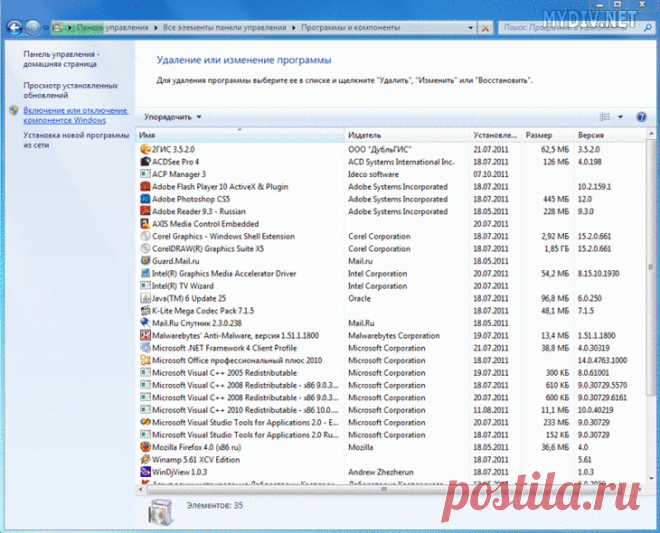This screenshot has width=660, height=533.
Task: Sort by the Издатель column header
Action: (407, 135)
